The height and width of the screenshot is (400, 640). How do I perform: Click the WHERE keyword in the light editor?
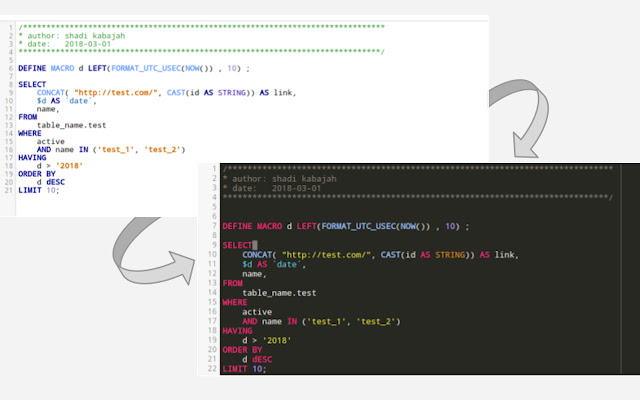click(30, 133)
